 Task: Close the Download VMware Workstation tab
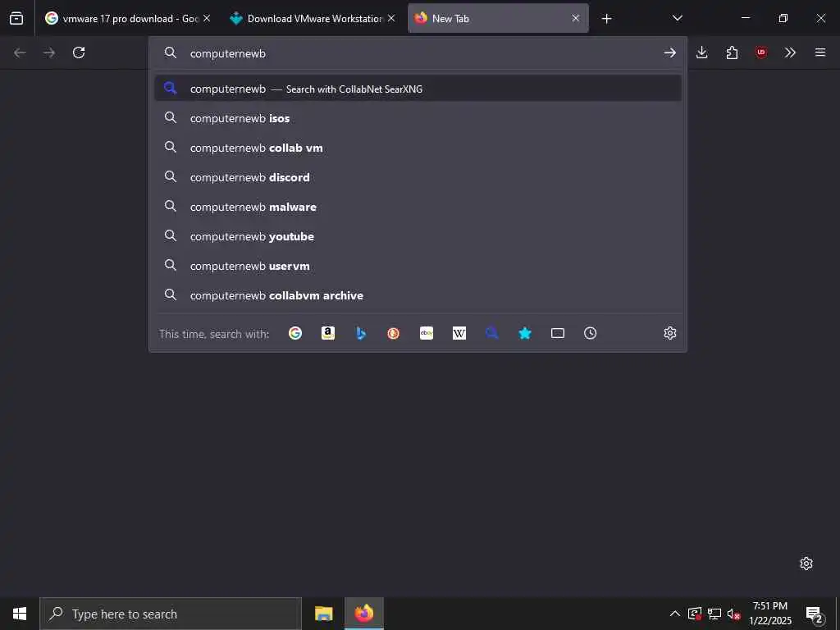pyautogui.click(x=391, y=18)
